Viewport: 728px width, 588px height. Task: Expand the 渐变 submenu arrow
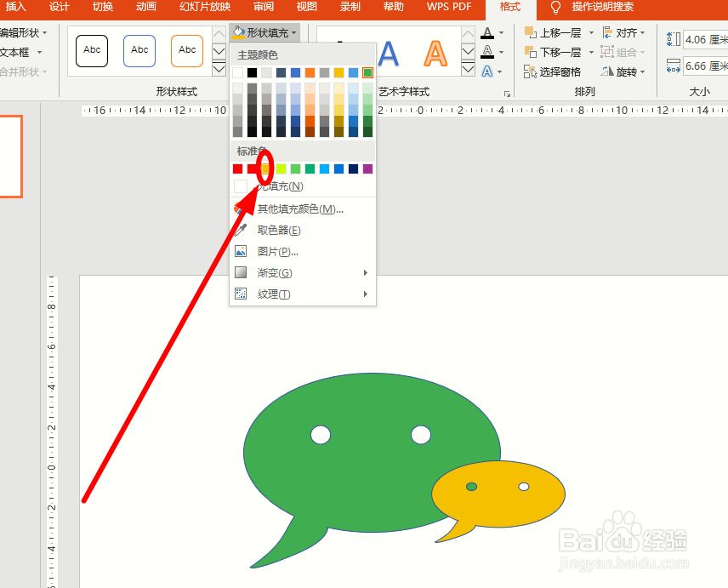[366, 272]
